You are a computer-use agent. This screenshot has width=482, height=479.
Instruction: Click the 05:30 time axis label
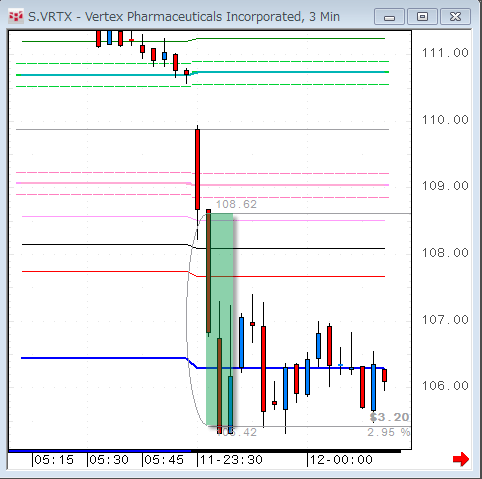109,460
